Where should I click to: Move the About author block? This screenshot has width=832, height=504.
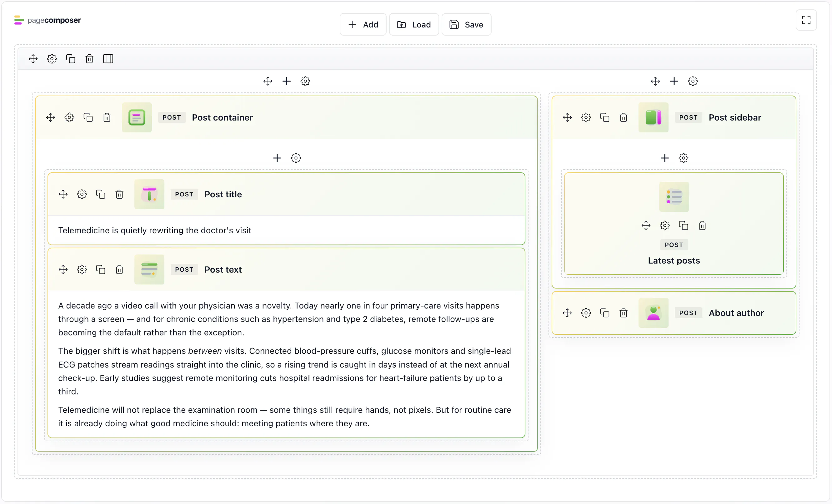pyautogui.click(x=567, y=313)
